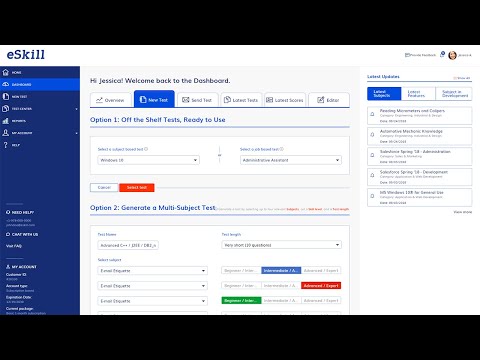480x360 pixels.
Task: Click Jessica's profile avatar
Action: pyautogui.click(x=452, y=55)
